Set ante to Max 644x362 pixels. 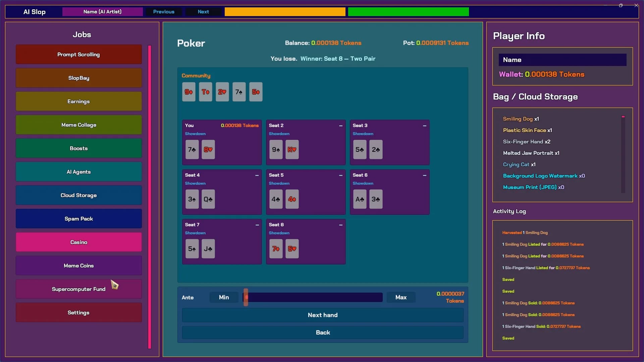[x=401, y=297]
